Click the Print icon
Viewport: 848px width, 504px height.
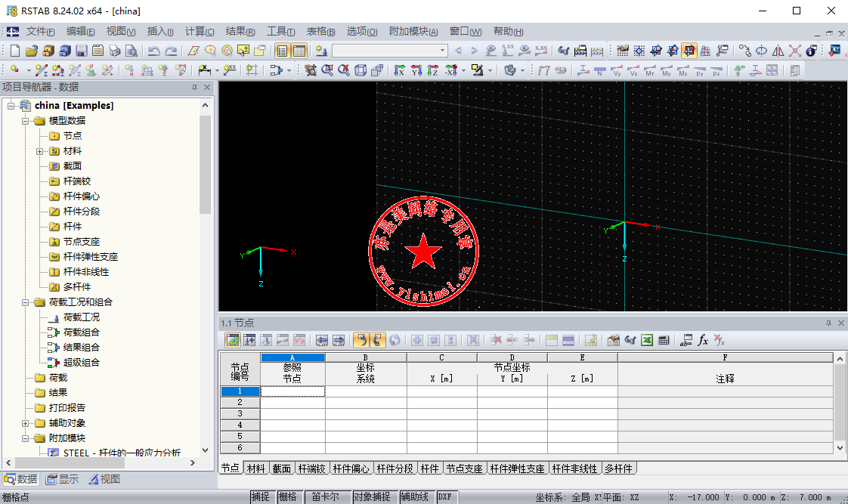[x=115, y=51]
